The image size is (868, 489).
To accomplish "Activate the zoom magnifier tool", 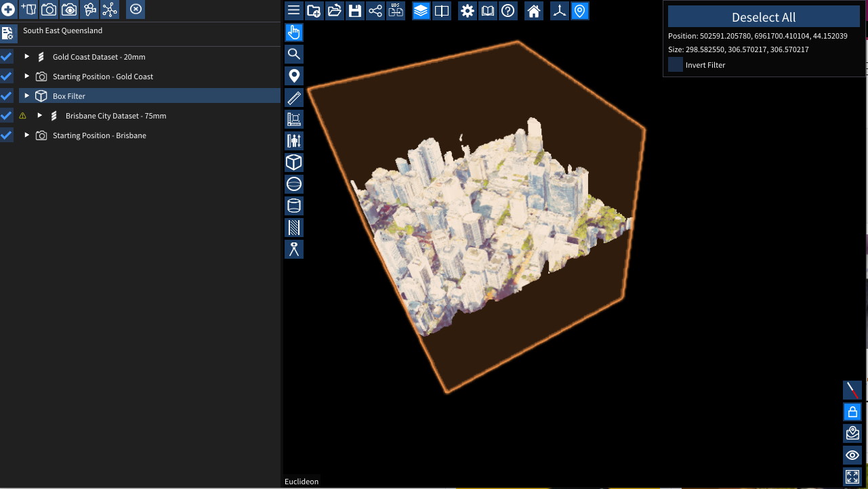I will point(294,54).
